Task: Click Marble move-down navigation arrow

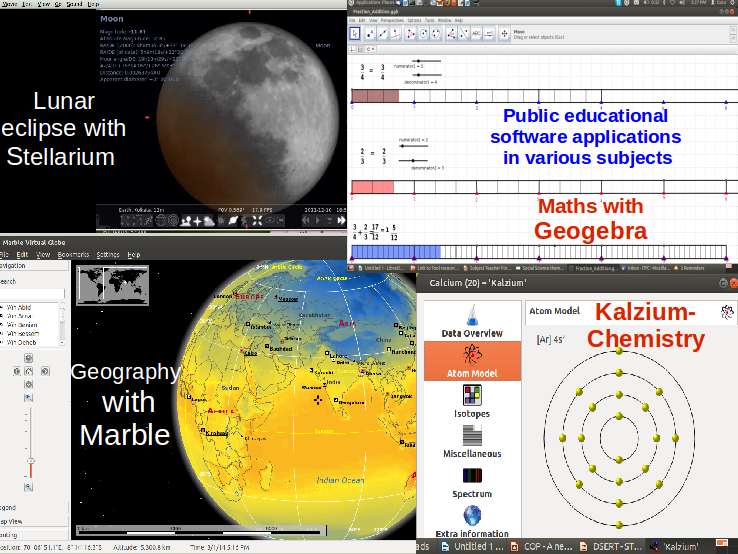Action: [x=28, y=385]
